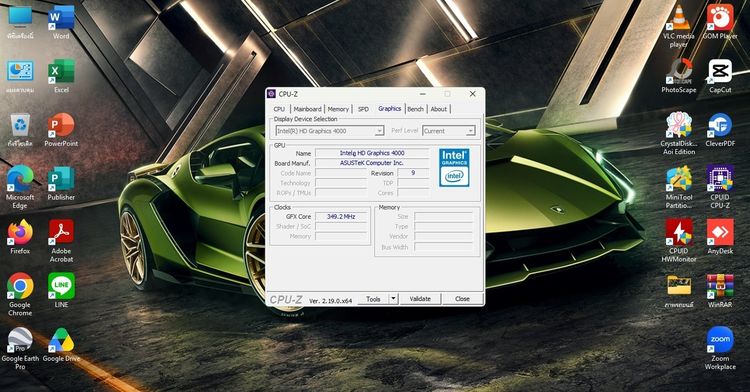The height and width of the screenshot is (392, 750).
Task: Click the GFX Core 349.2 MHz field
Action: (341, 217)
